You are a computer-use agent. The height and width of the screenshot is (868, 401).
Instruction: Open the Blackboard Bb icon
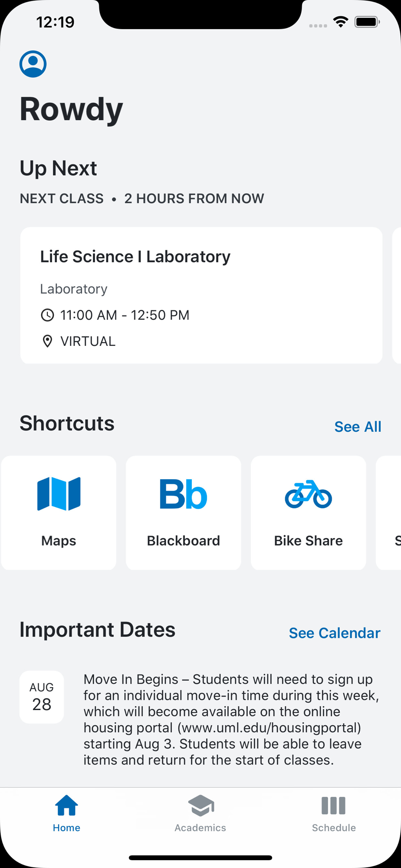(183, 494)
